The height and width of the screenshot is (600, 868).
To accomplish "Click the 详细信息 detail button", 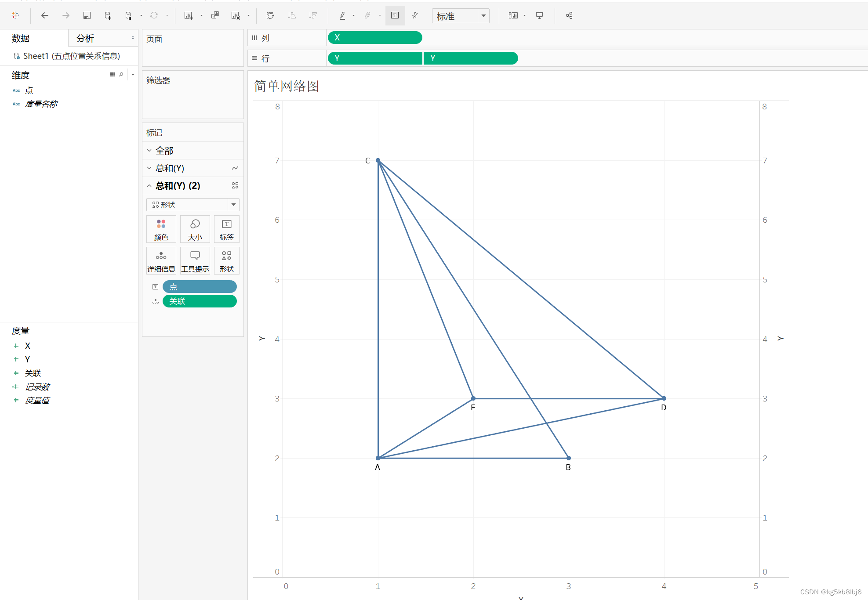I will pyautogui.click(x=161, y=261).
